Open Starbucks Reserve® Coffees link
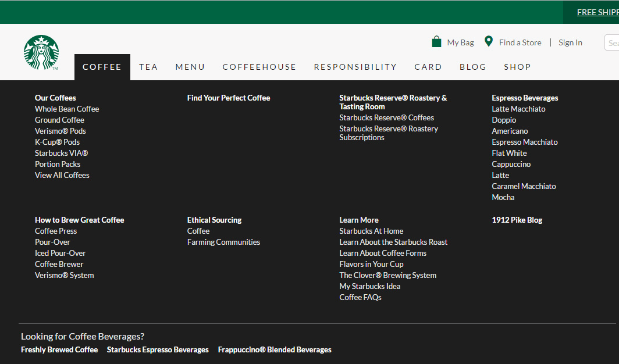The height and width of the screenshot is (364, 619). pyautogui.click(x=386, y=117)
